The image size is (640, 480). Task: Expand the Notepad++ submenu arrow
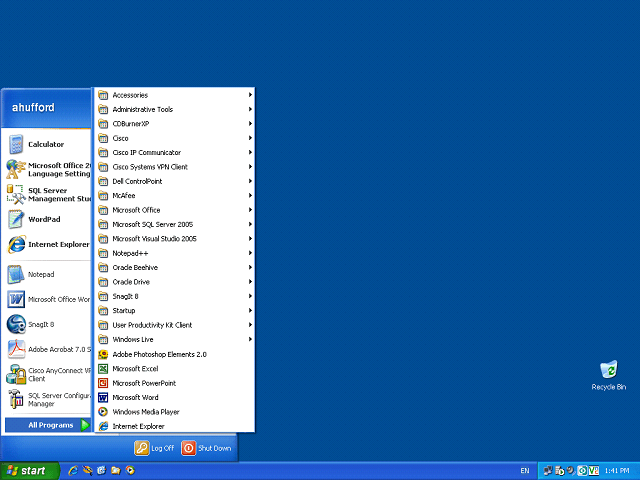click(250, 253)
